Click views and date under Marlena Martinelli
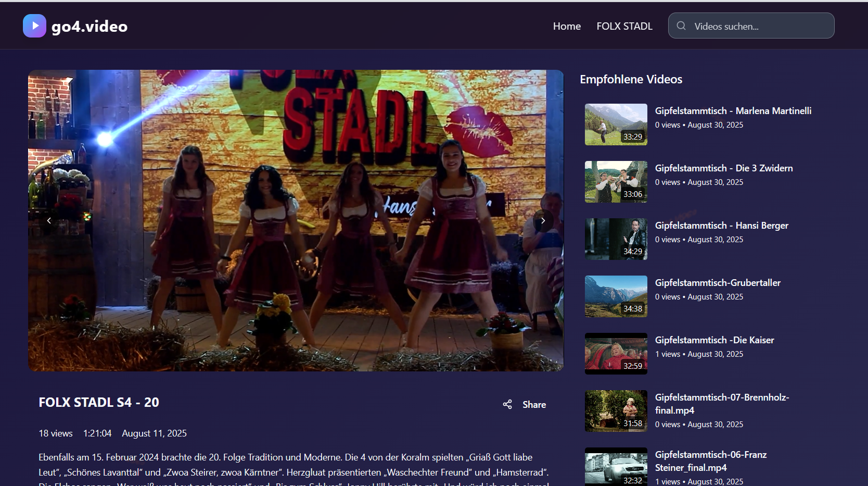 699,125
